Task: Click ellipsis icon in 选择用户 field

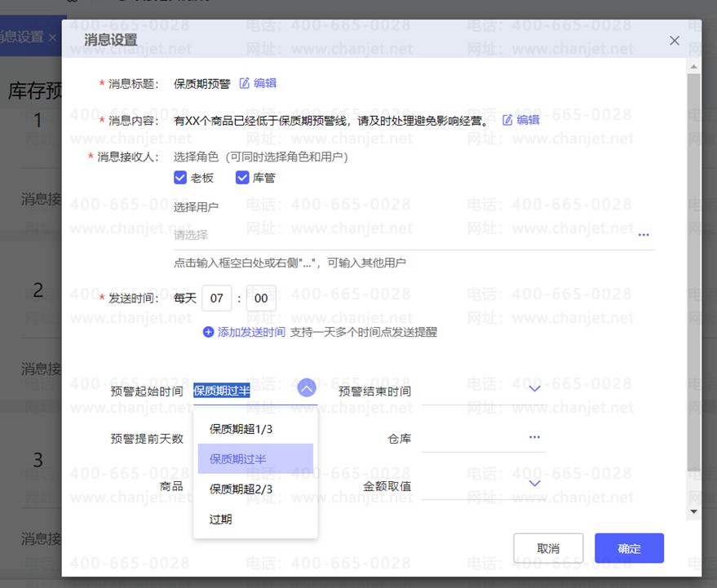Action: click(644, 235)
